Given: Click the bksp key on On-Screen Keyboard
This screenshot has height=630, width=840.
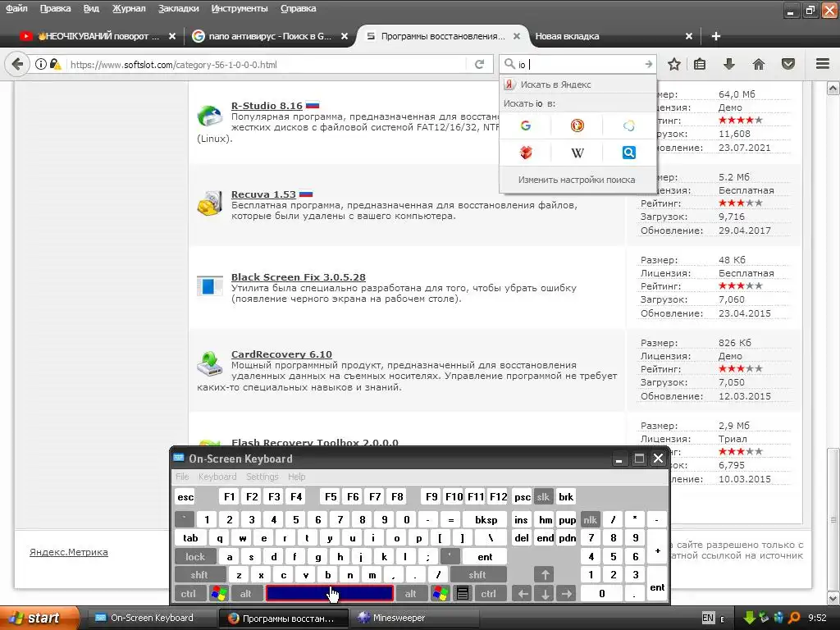Looking at the screenshot, I should [x=486, y=519].
